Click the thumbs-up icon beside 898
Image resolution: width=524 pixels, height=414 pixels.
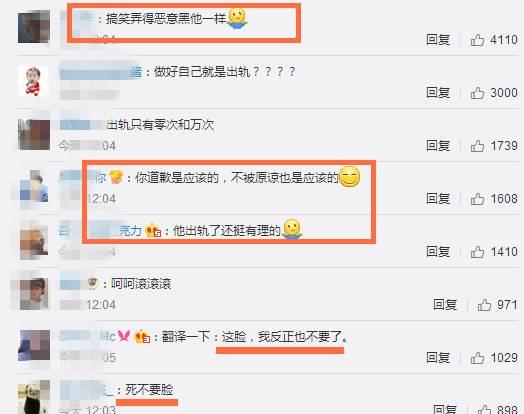pyautogui.click(x=484, y=409)
